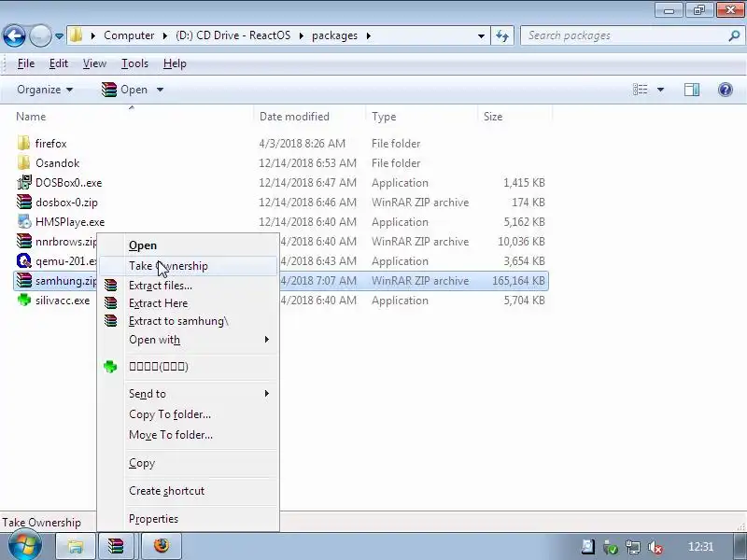The image size is (747, 560).
Task: Open the Organize dropdown
Action: click(45, 90)
